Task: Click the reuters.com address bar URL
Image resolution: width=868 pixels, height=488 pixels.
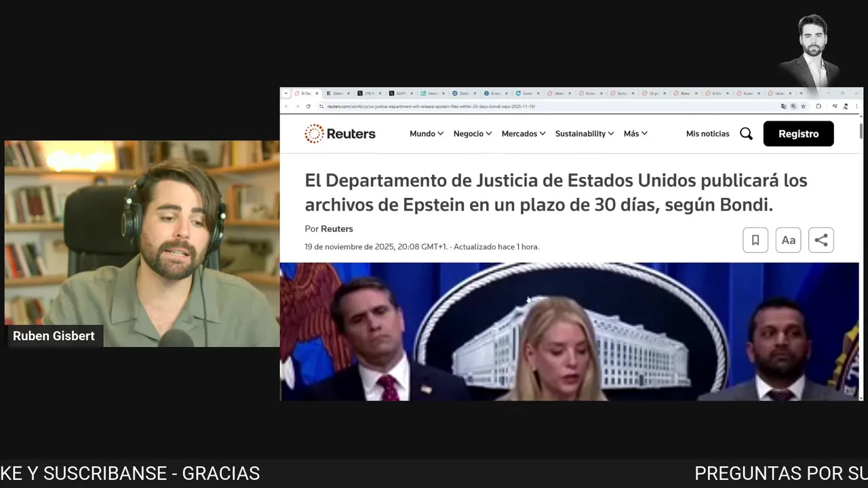Action: [x=431, y=106]
